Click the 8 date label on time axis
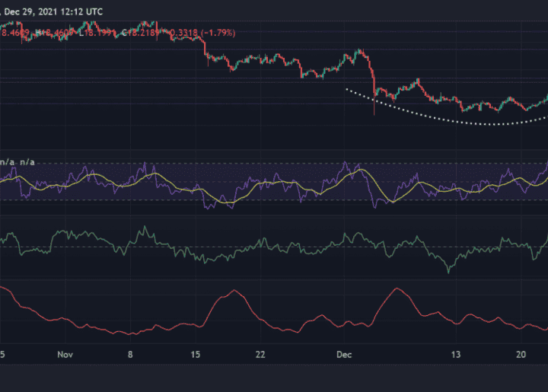 [x=131, y=355]
